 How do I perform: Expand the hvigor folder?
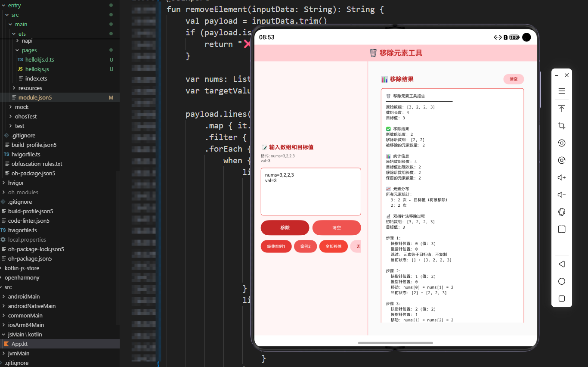click(3, 183)
